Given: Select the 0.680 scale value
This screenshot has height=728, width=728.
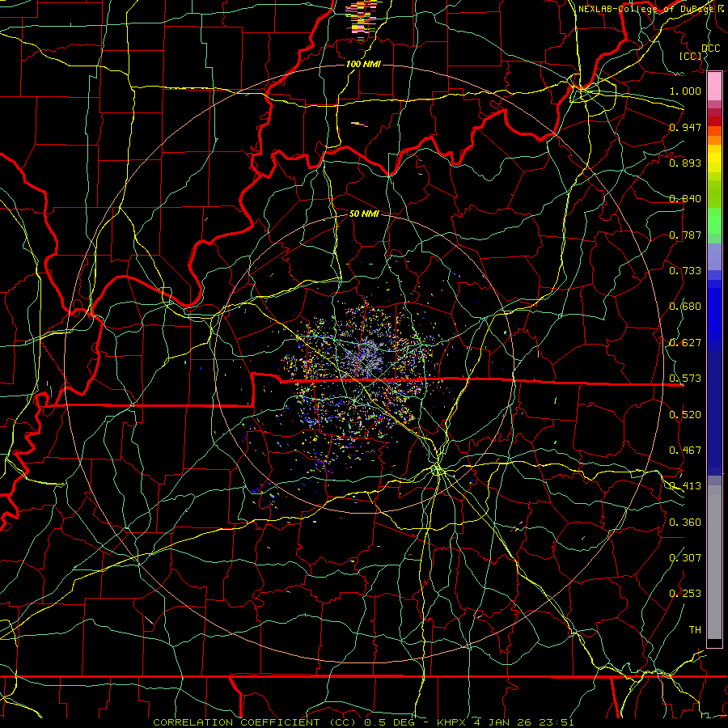Looking at the screenshot, I should pyautogui.click(x=685, y=307).
